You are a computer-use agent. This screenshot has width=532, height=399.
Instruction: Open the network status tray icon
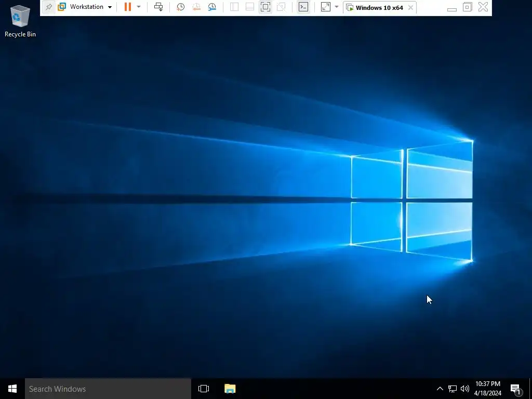click(453, 389)
